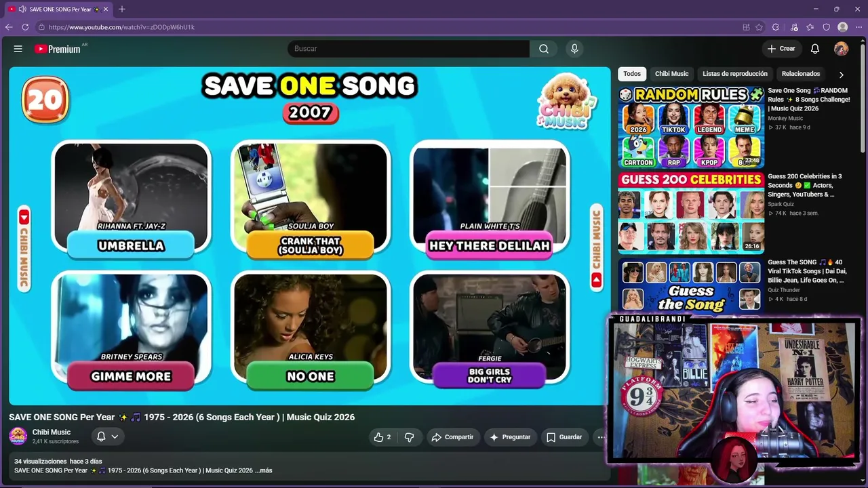Viewport: 868px width, 488px height.
Task: Open the Guess 200 Celebrities thumbnail
Action: 691,213
